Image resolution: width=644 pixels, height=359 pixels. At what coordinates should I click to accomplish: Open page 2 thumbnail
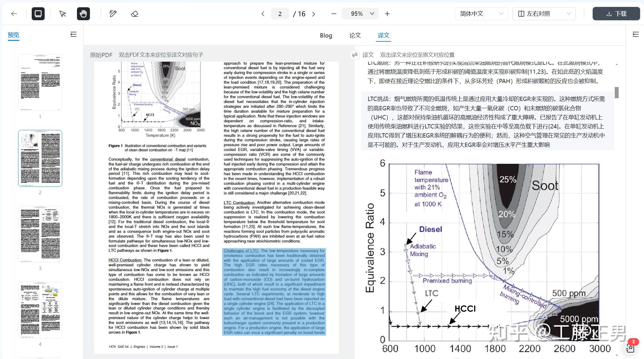(40, 158)
